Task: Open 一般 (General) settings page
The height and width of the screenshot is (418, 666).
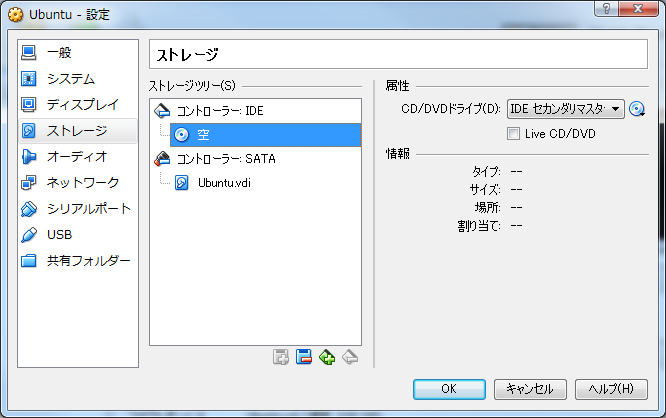Action: [x=59, y=53]
